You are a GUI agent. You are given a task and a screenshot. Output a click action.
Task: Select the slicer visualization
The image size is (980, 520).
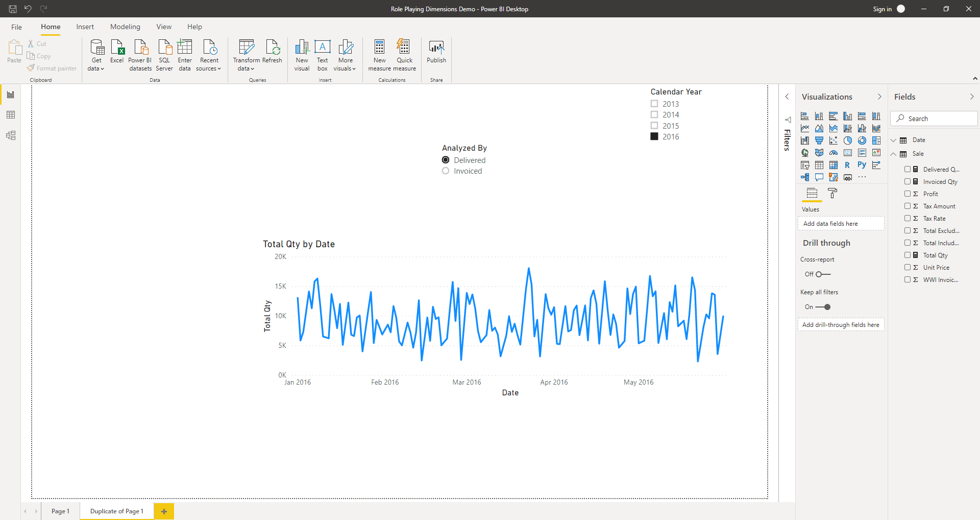[805, 165]
